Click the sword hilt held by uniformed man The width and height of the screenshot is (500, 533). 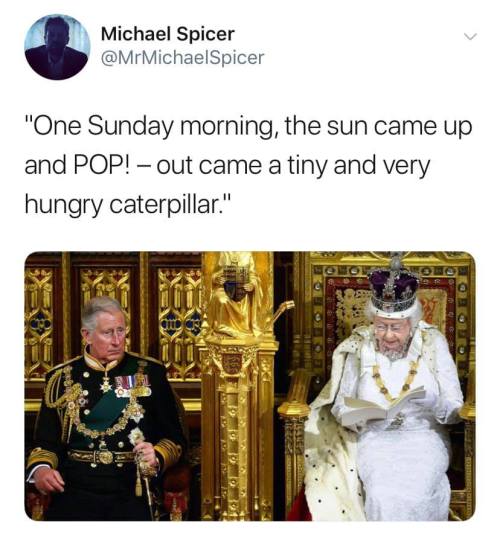[138, 440]
